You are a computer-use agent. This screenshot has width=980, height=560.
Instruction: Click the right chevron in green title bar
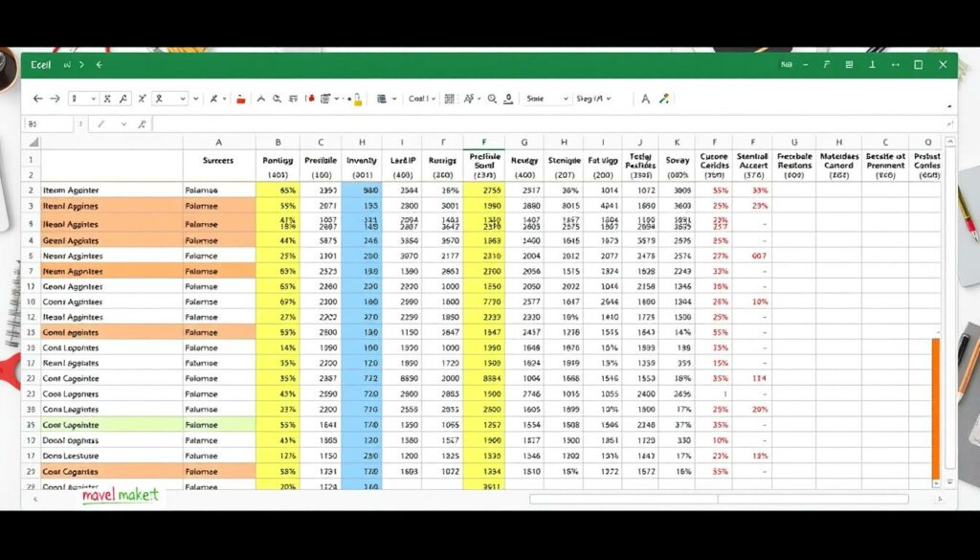81,64
